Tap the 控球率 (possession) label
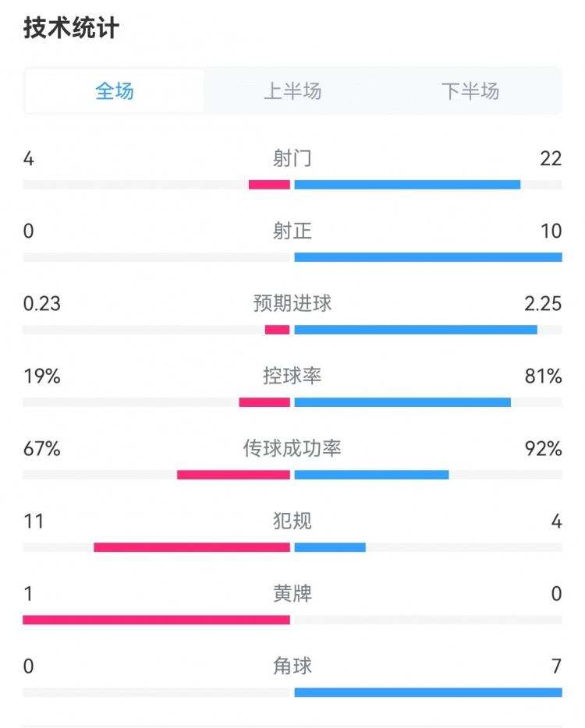This screenshot has height=728, width=585. (x=292, y=376)
